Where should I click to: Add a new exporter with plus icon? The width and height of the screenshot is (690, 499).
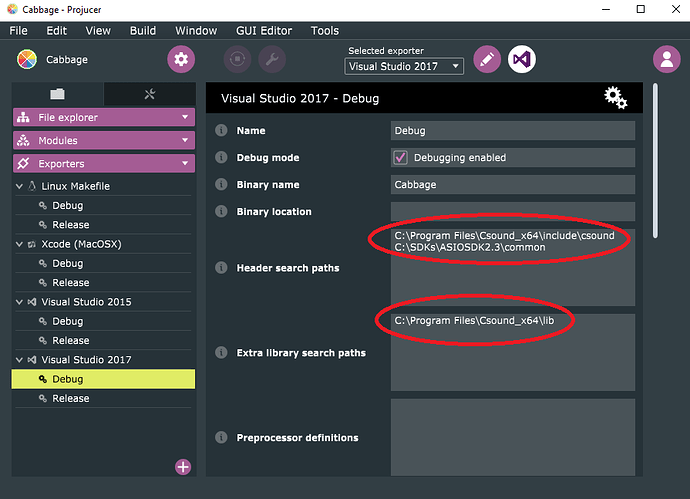183,467
